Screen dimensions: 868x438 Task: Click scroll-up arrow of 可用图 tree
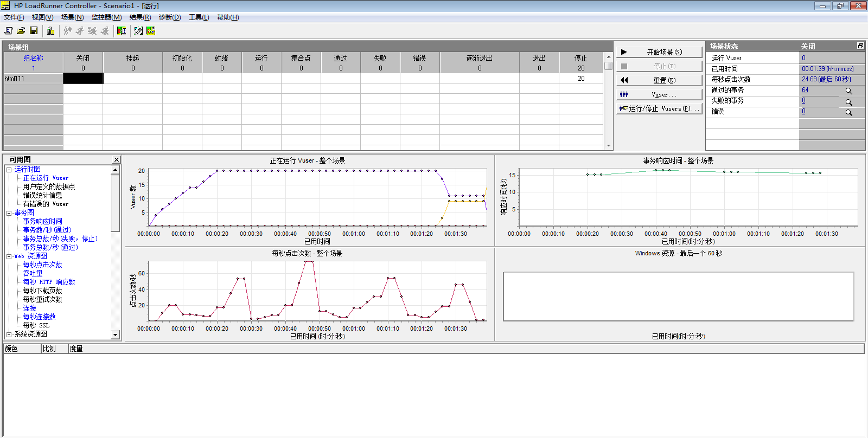point(115,170)
